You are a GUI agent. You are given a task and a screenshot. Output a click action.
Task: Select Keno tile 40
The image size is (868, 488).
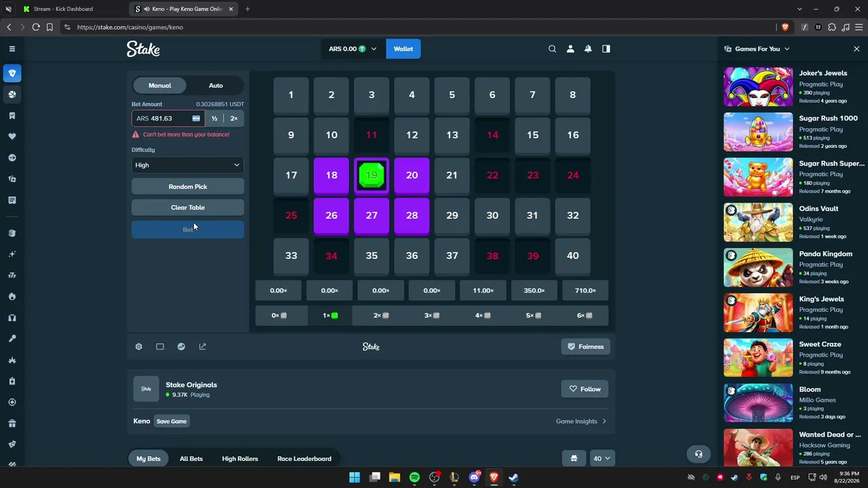tap(573, 256)
